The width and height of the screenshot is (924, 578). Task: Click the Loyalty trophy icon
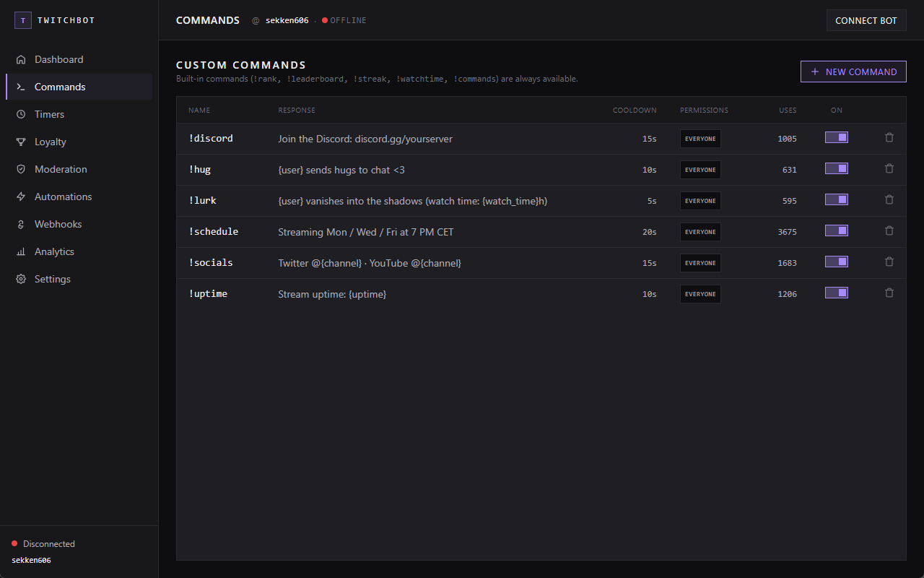tap(21, 142)
